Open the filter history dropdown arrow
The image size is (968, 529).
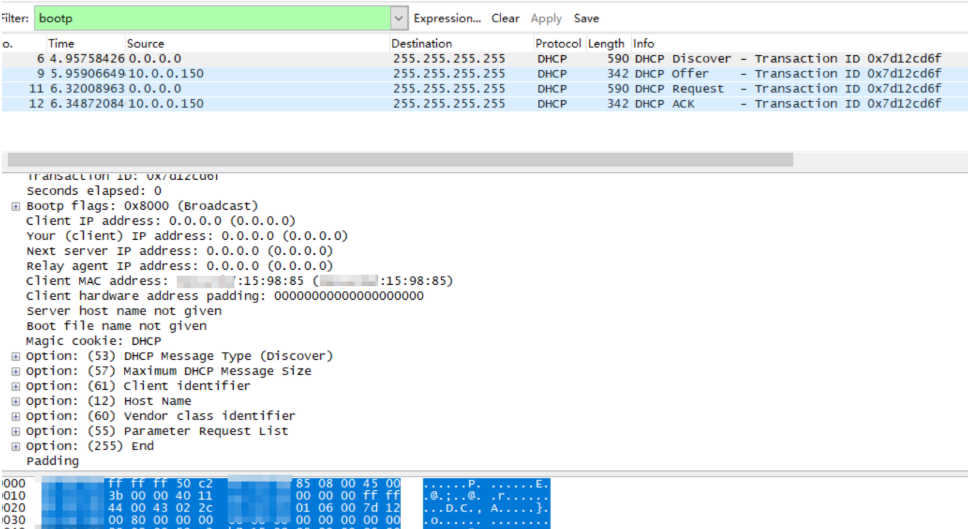(399, 19)
